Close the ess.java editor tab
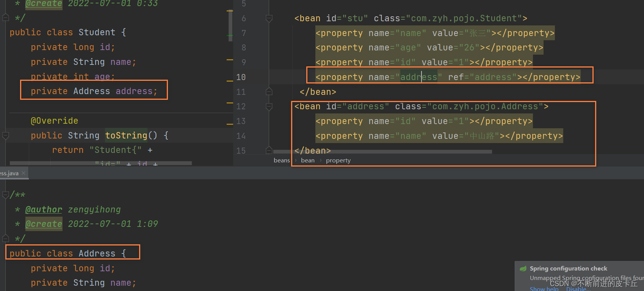644x291 pixels. pyautogui.click(x=24, y=173)
